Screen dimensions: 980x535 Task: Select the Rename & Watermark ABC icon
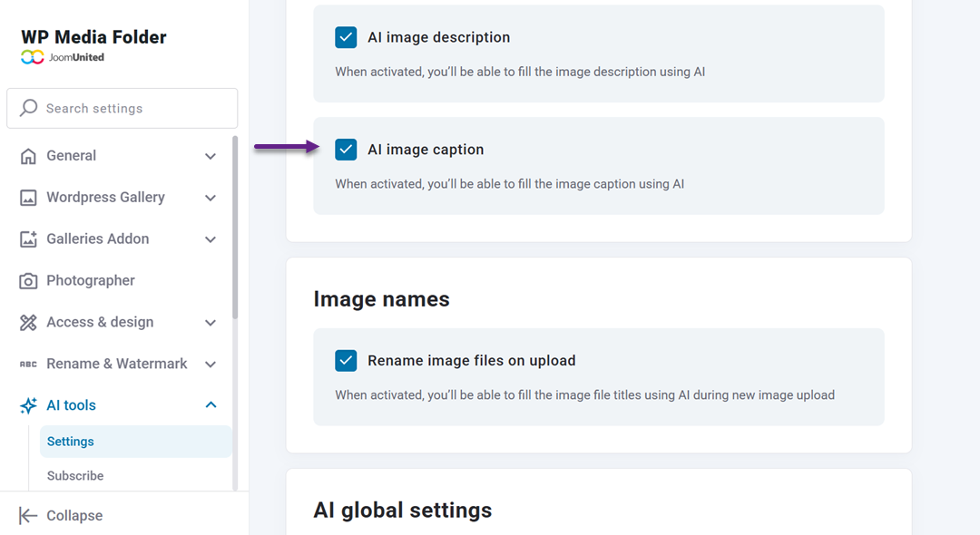(28, 364)
